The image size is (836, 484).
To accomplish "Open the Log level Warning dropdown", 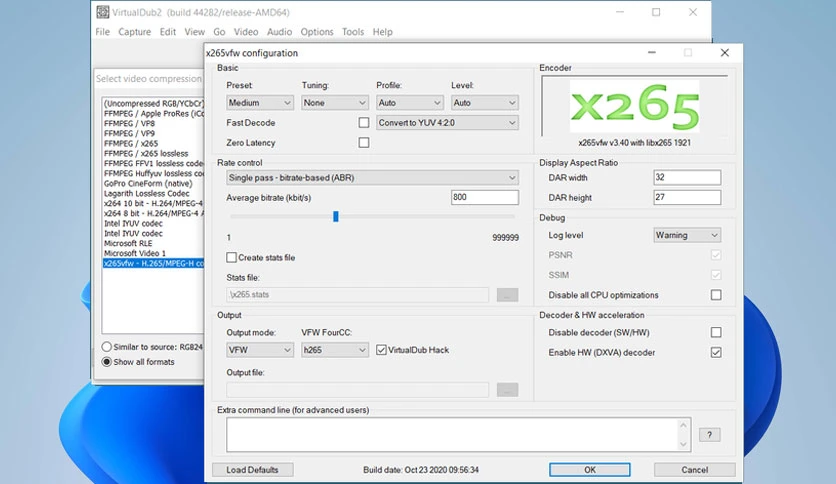I will [687, 235].
